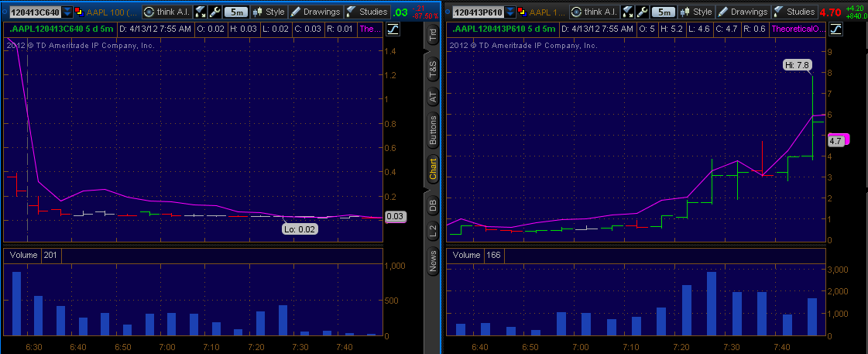Open the News sidebar tab
The height and width of the screenshot is (354, 868).
coord(432,260)
